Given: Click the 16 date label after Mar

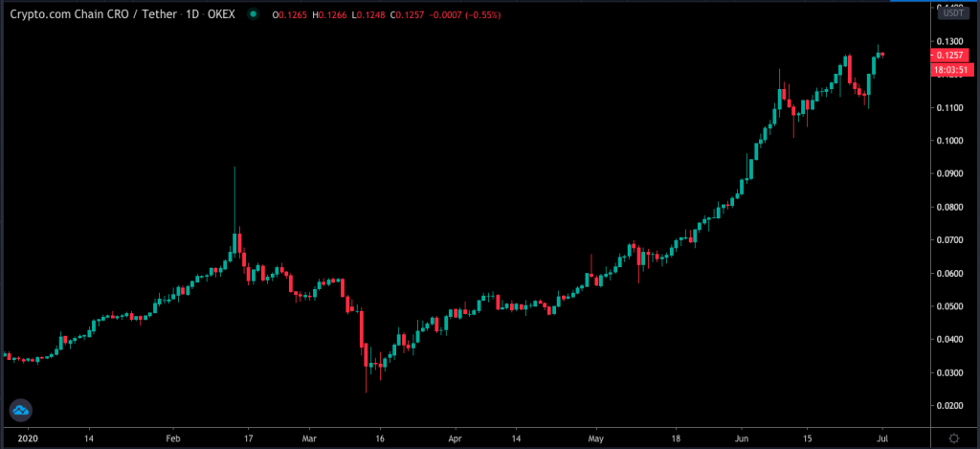Looking at the screenshot, I should 380,438.
